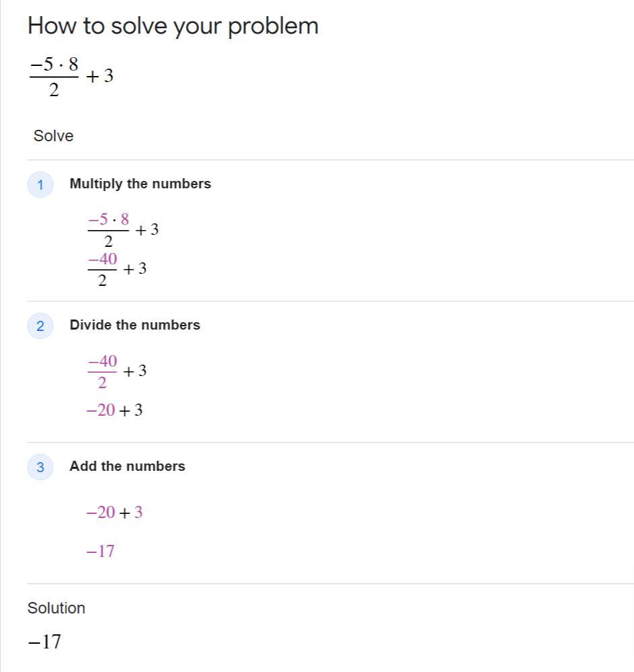Select the final answer −17 under Solution

[x=44, y=642]
